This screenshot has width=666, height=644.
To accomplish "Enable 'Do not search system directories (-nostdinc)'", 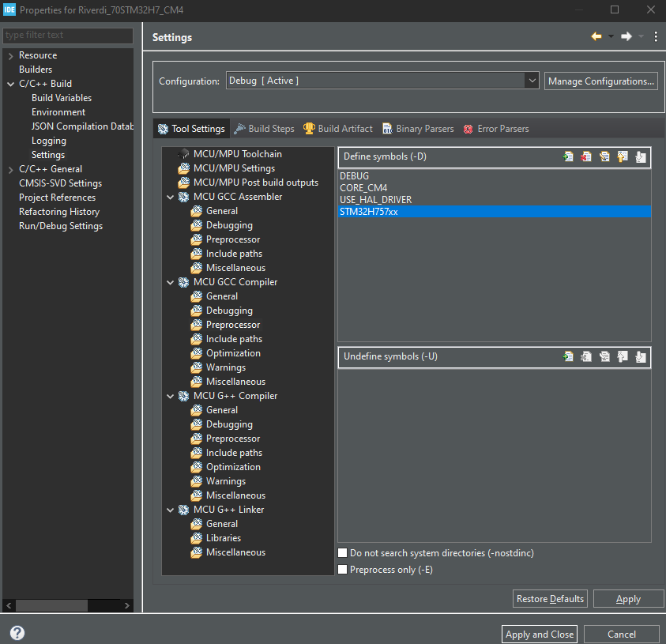I will coord(342,552).
